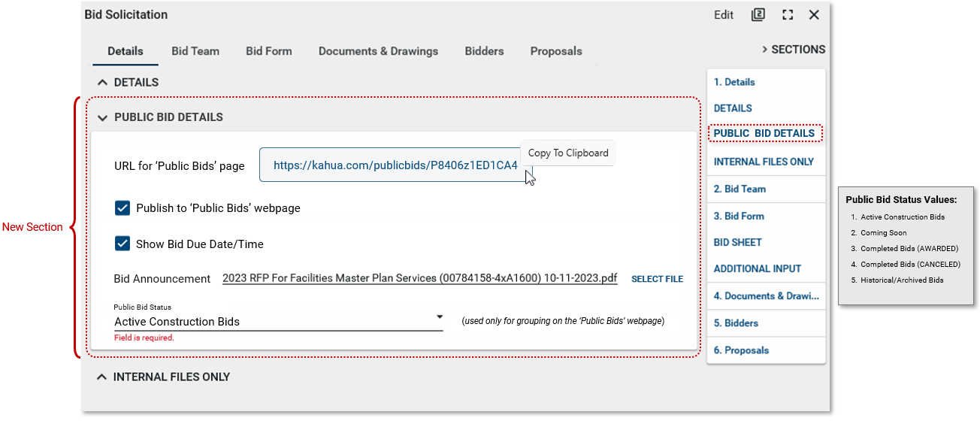Close the Bid Solicitation panel
The width and height of the screenshot is (980, 421).
pos(814,15)
